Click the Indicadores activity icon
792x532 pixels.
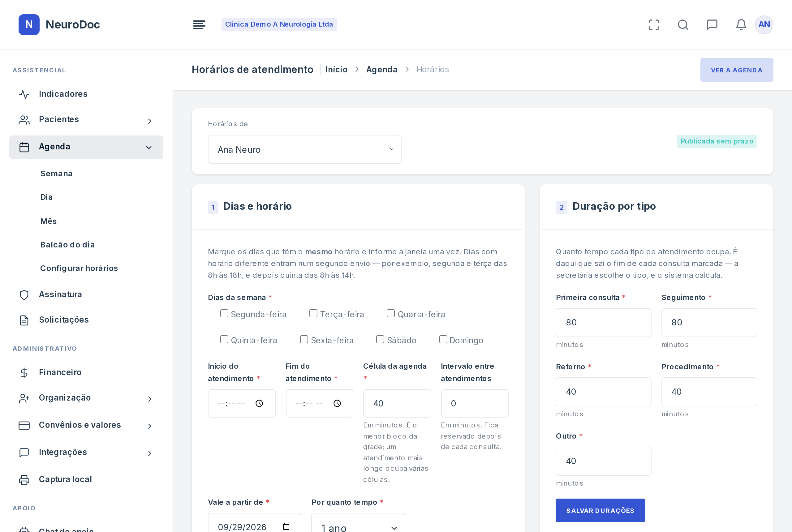[24, 94]
